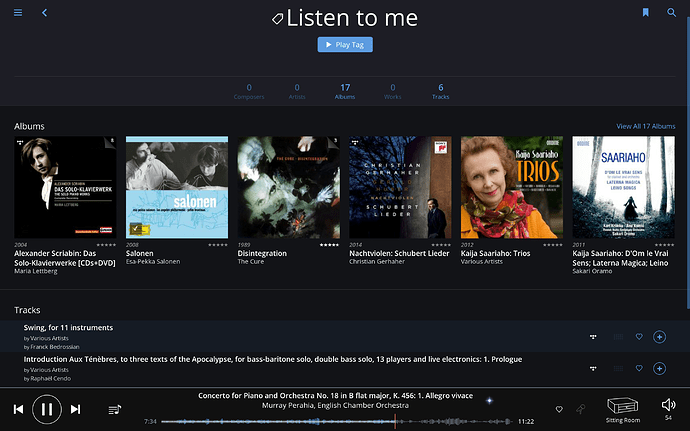
Task: Click Murray Perahia, English Chamber Orchestra text
Action: click(x=335, y=405)
